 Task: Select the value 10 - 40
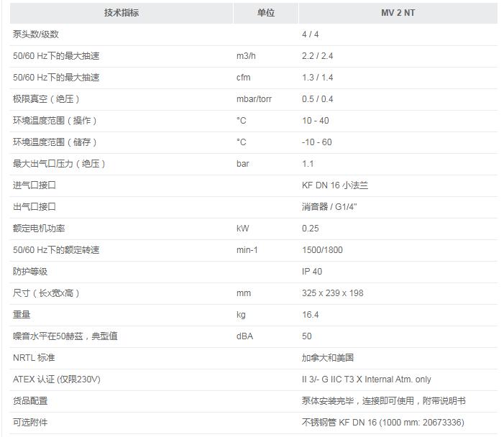(316, 121)
